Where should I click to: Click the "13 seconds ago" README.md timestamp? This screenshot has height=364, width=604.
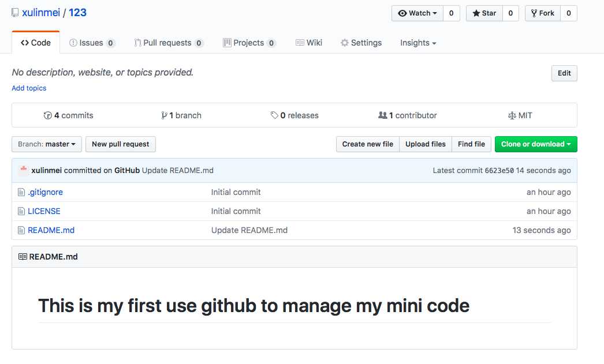click(x=542, y=230)
